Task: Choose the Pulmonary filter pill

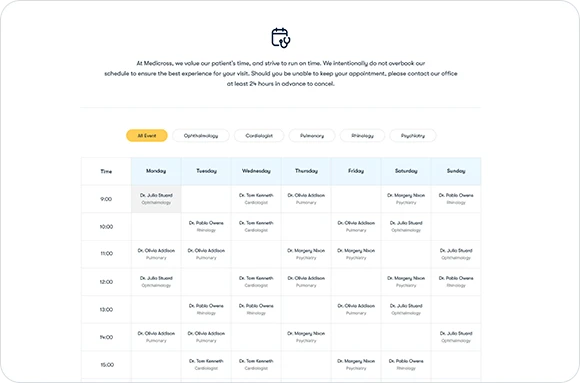Action: pyautogui.click(x=312, y=135)
